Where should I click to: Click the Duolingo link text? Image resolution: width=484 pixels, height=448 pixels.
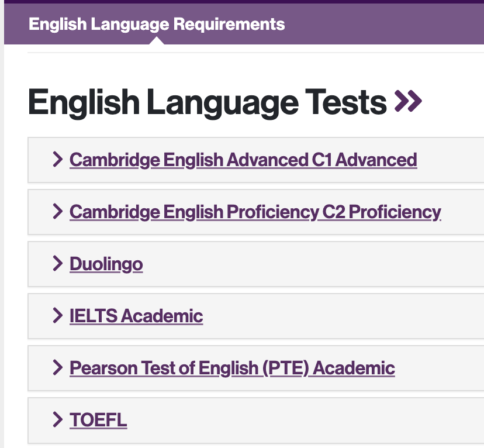point(106,264)
